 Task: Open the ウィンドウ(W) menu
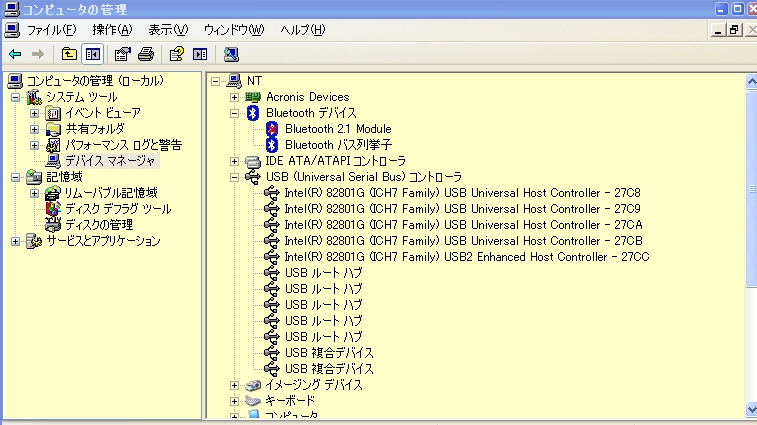234,30
